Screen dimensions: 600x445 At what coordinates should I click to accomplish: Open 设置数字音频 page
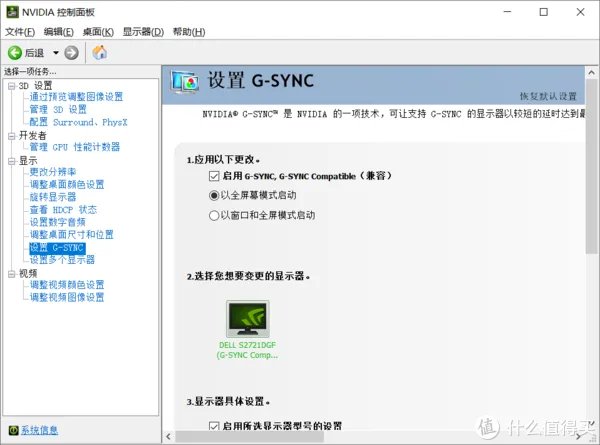click(57, 222)
